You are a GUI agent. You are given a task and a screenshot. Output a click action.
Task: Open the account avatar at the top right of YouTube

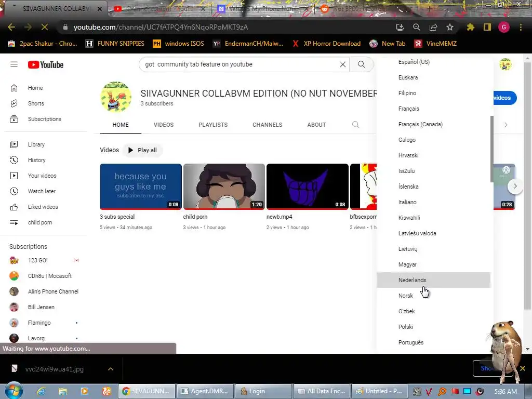505,64
